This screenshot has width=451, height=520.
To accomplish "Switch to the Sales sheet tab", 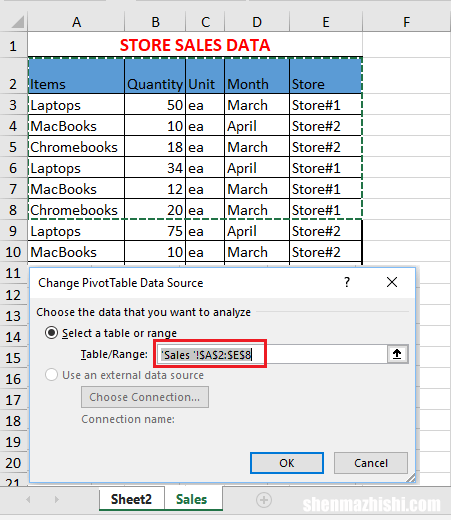I will pos(192,499).
